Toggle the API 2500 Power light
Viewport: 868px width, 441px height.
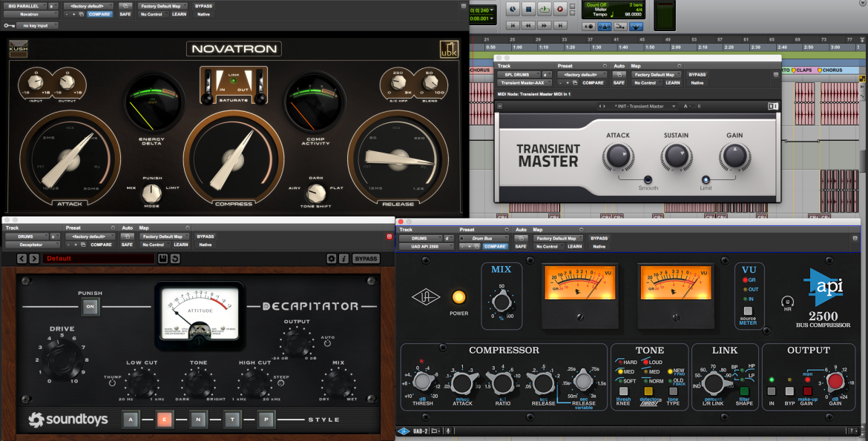458,297
